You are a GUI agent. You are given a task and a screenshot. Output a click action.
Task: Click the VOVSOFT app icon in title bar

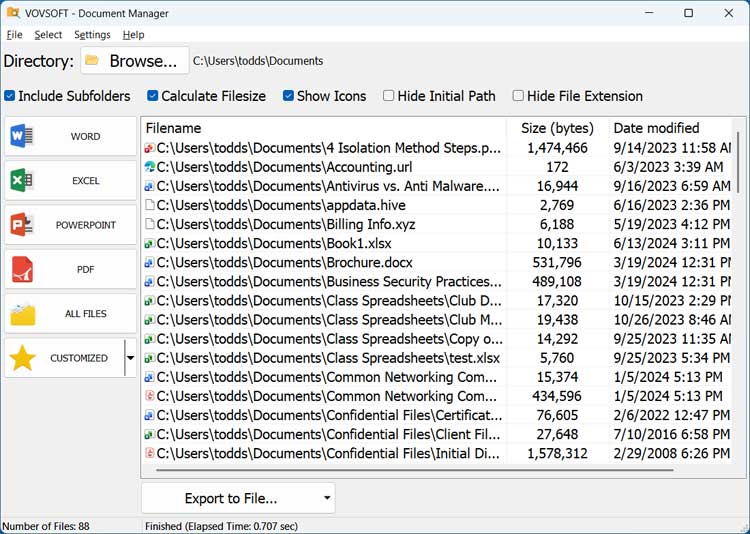click(13, 12)
